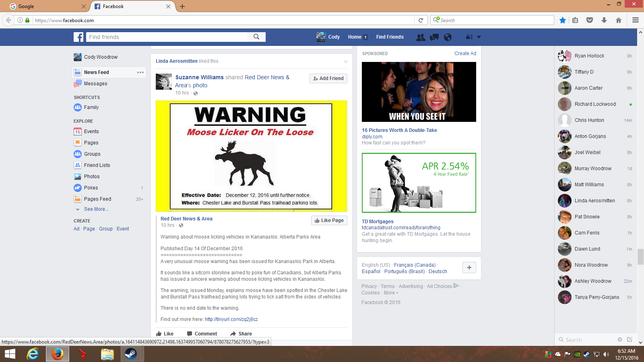Switch language to Français (Canada)
This screenshot has width=644, height=362.
[415, 265]
